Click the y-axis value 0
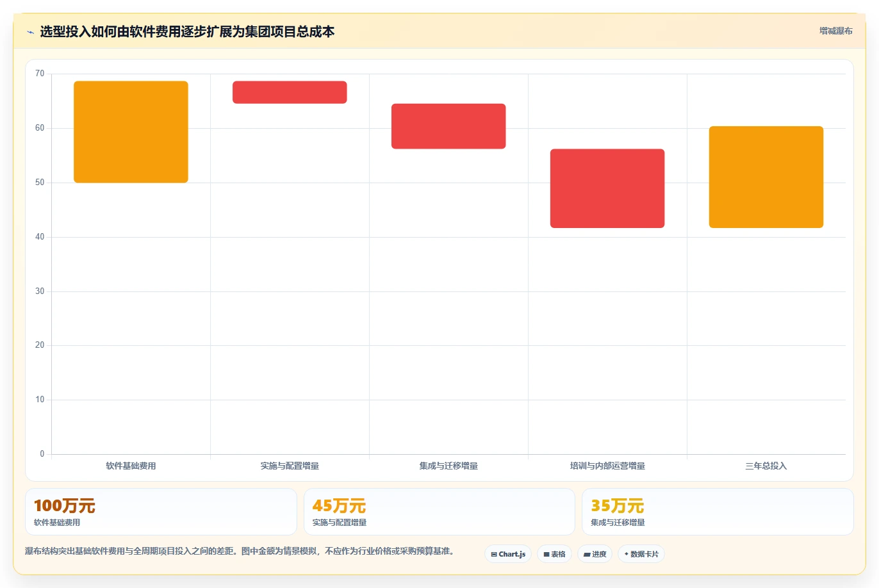Viewport: 879px width, 588px height. pyautogui.click(x=42, y=454)
